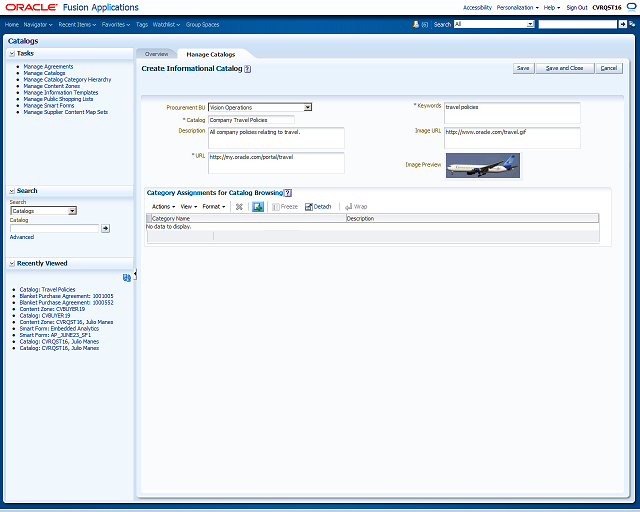Click the Description text area
This screenshot has width=640, height=512.
tap(276, 138)
